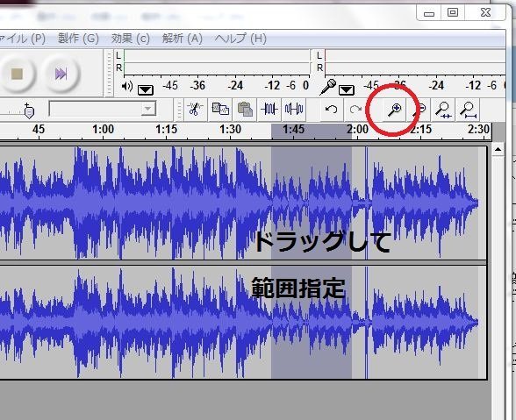Click the edit toolbar drag grip handle

pos(179,110)
